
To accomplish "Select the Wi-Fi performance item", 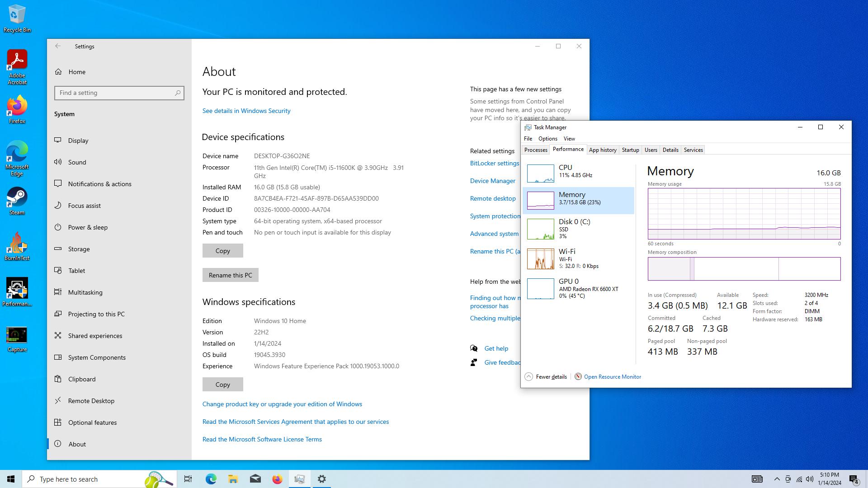I will (578, 258).
